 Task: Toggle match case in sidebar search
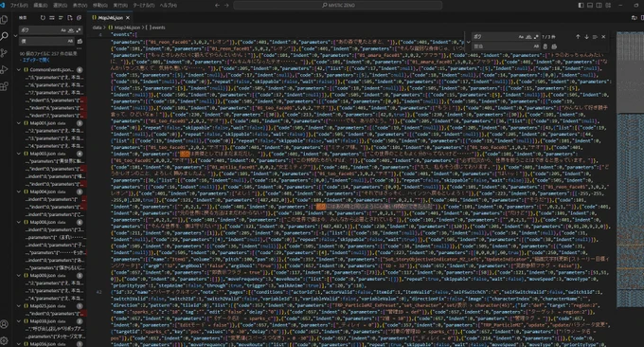[x=63, y=30]
